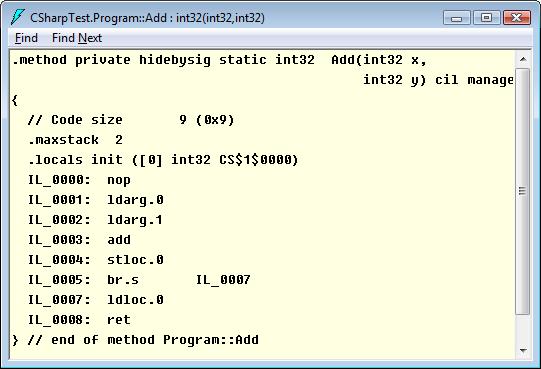Image resolution: width=541 pixels, height=369 pixels.
Task: Open the Find menu
Action: click(x=26, y=38)
